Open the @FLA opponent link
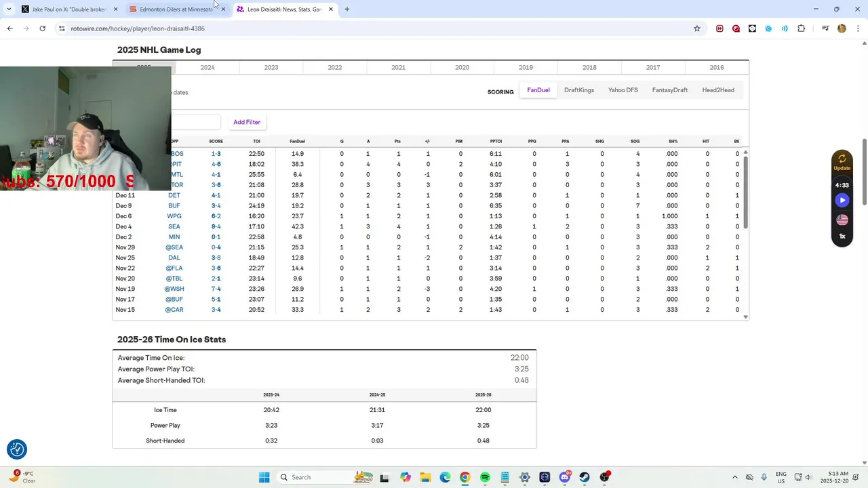 [x=174, y=268]
